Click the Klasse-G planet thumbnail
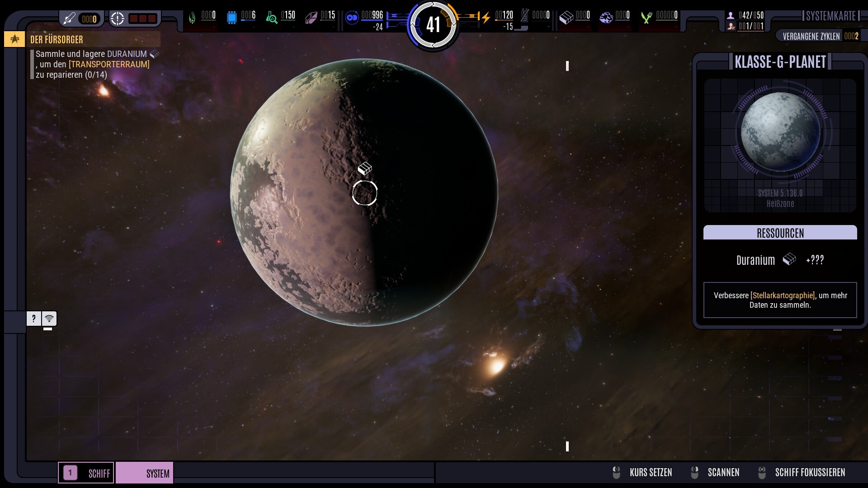This screenshot has height=488, width=868. (x=780, y=132)
